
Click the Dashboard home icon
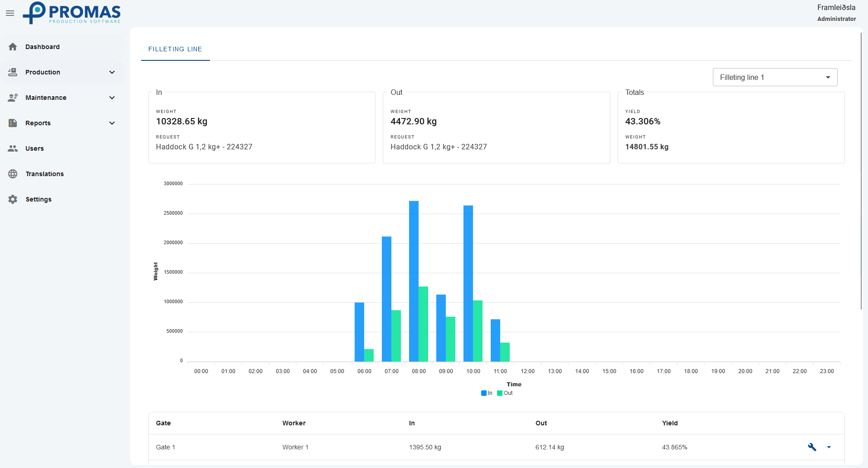pos(13,47)
